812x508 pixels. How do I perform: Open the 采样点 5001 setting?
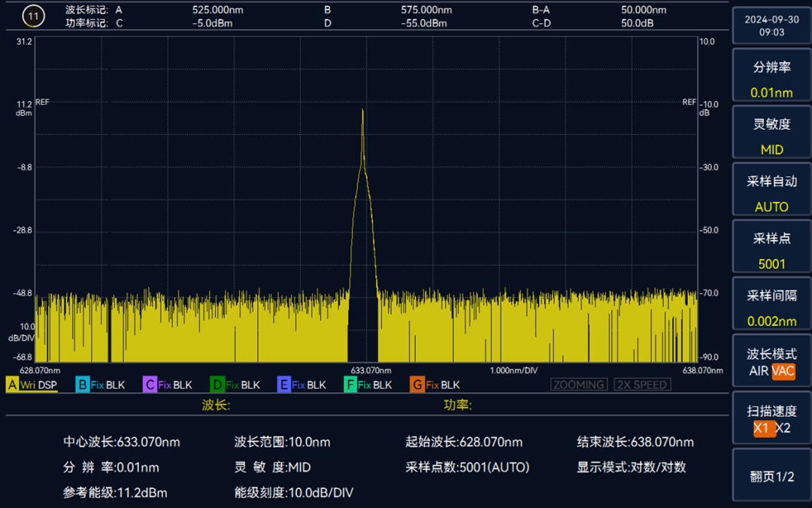[771, 248]
